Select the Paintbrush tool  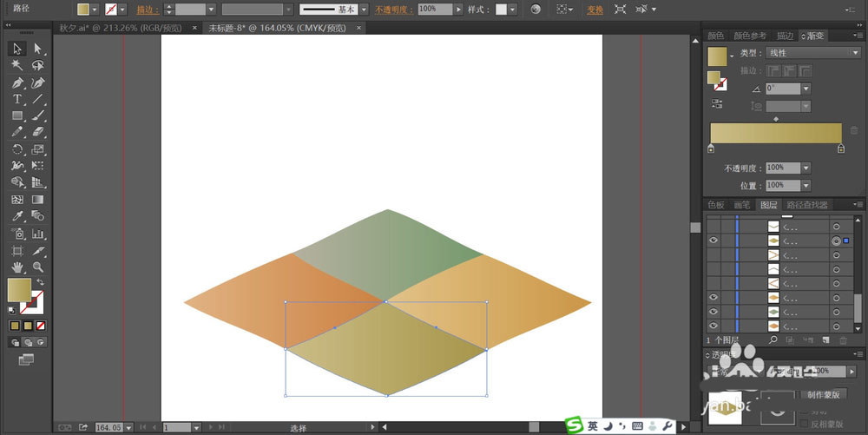(x=37, y=116)
